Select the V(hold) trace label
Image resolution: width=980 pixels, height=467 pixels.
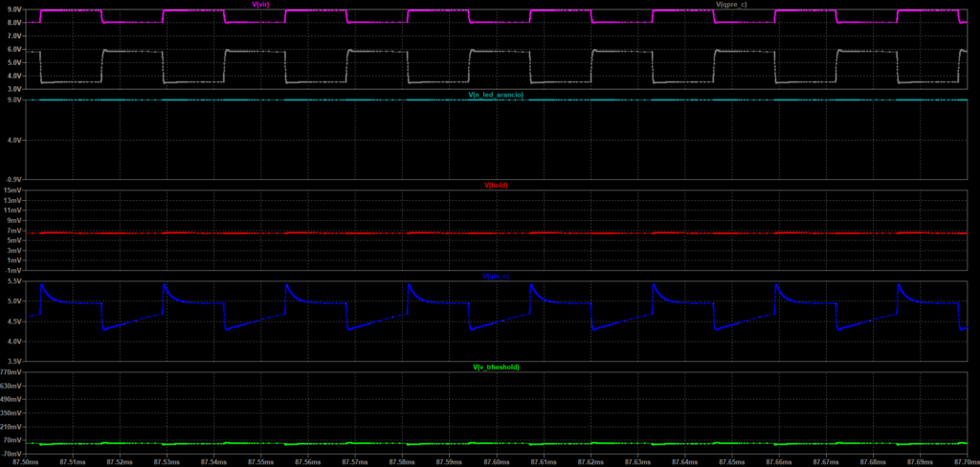(x=497, y=185)
